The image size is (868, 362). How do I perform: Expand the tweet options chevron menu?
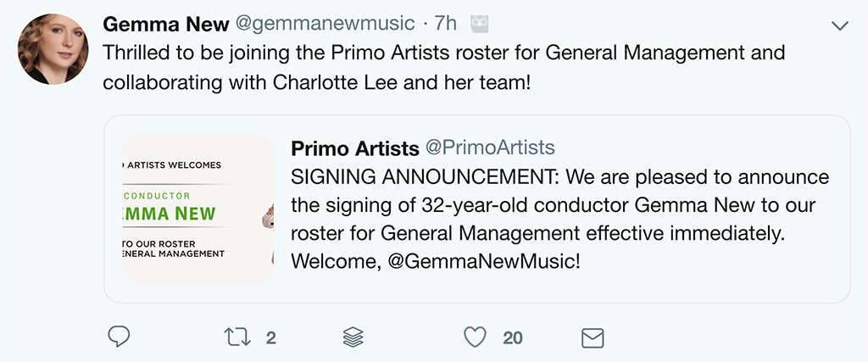tap(839, 25)
